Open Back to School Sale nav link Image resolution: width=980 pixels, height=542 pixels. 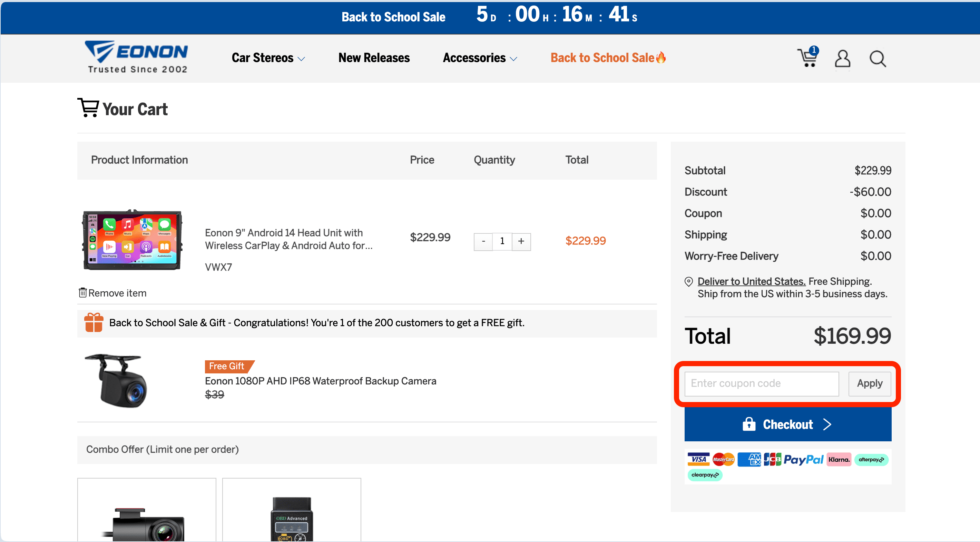[x=608, y=58]
